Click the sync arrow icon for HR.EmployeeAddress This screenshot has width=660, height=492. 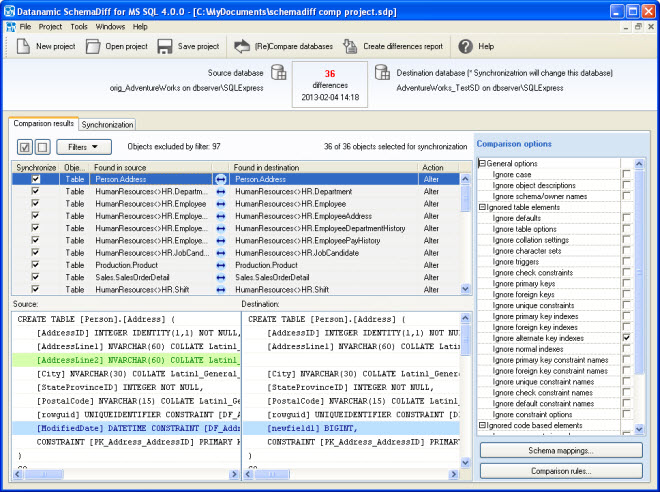(x=221, y=216)
